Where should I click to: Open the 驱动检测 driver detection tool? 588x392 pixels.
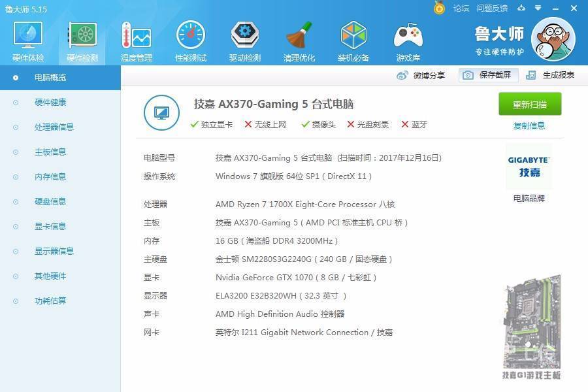coord(244,39)
